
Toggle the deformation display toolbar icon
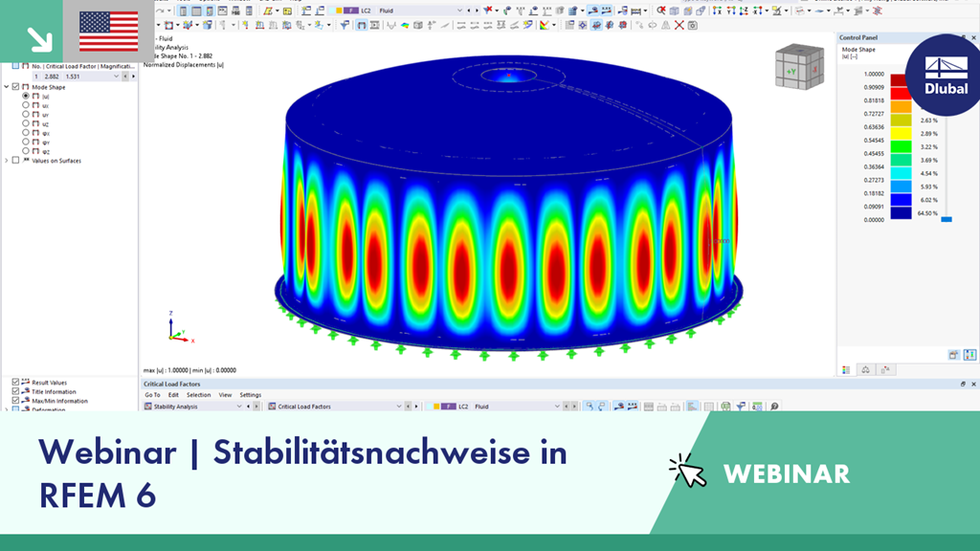point(592,11)
